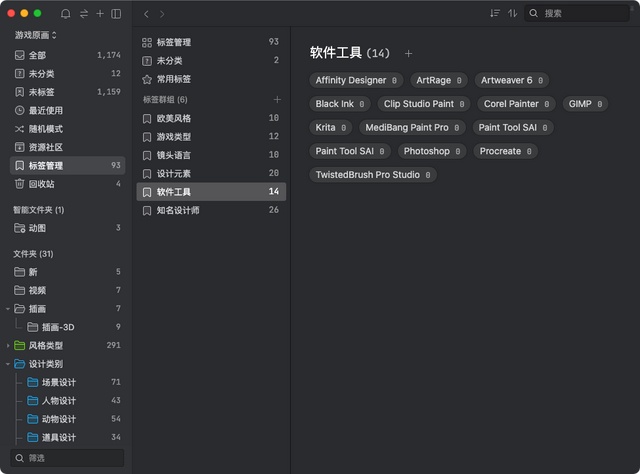Open the 场景设计 folder
640x474 pixels.
click(67, 382)
